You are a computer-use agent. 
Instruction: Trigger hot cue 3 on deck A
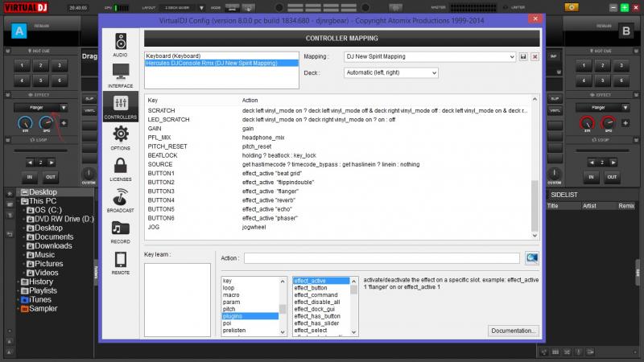[x=59, y=65]
